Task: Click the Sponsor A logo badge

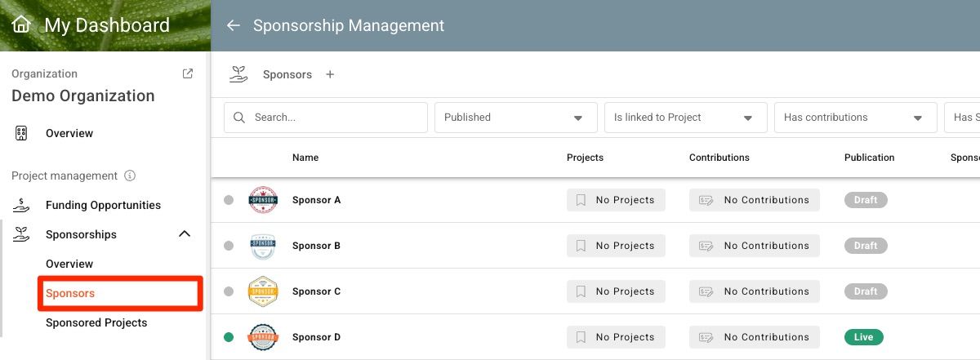Action: 263,200
